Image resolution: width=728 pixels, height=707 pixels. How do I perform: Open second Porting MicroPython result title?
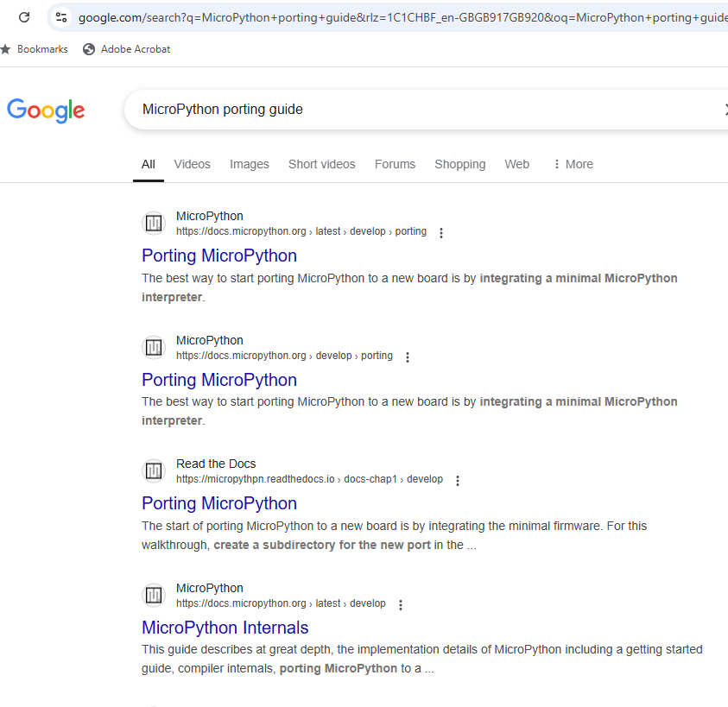pos(219,380)
